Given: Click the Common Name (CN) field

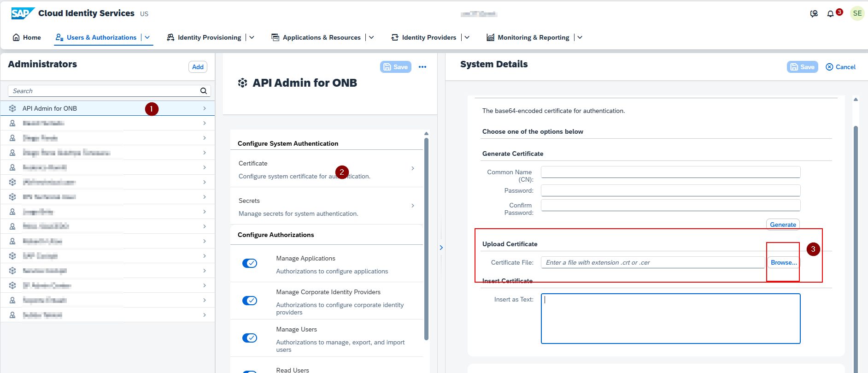Looking at the screenshot, I should 670,172.
